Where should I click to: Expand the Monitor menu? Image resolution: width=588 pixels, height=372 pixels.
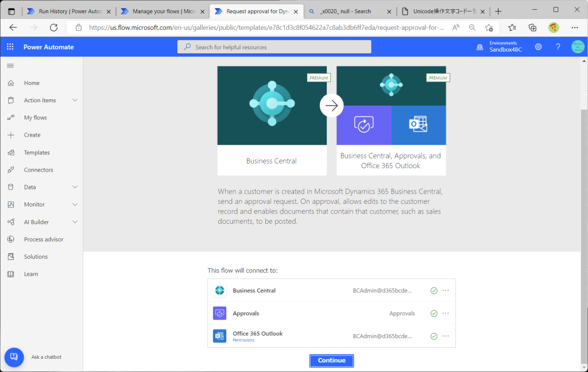tap(75, 204)
